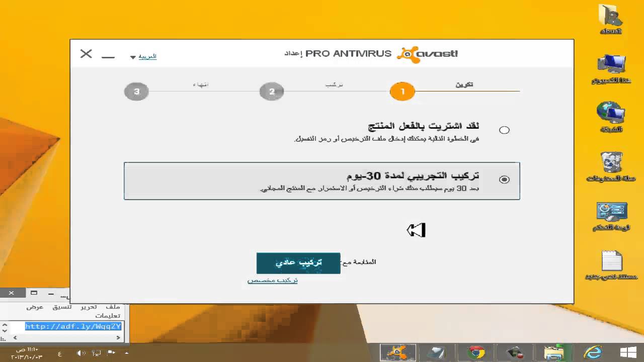
Task: Click the volume speaker tray icon
Action: click(80, 353)
